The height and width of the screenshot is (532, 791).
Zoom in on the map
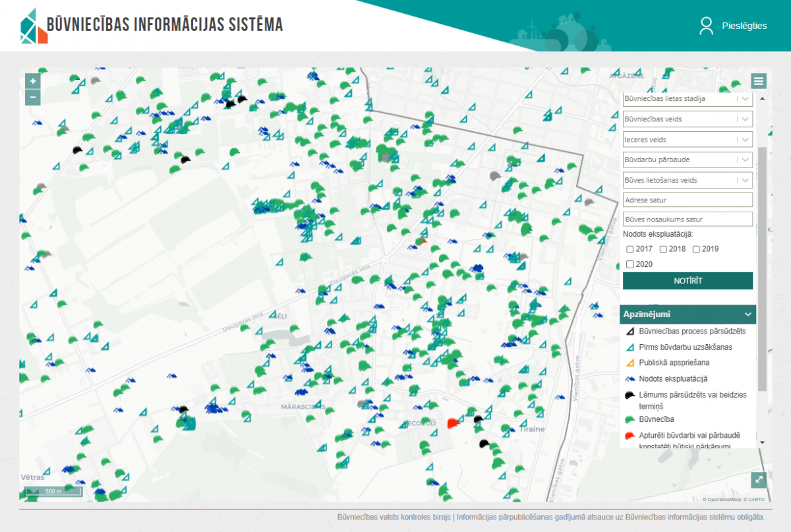point(33,82)
